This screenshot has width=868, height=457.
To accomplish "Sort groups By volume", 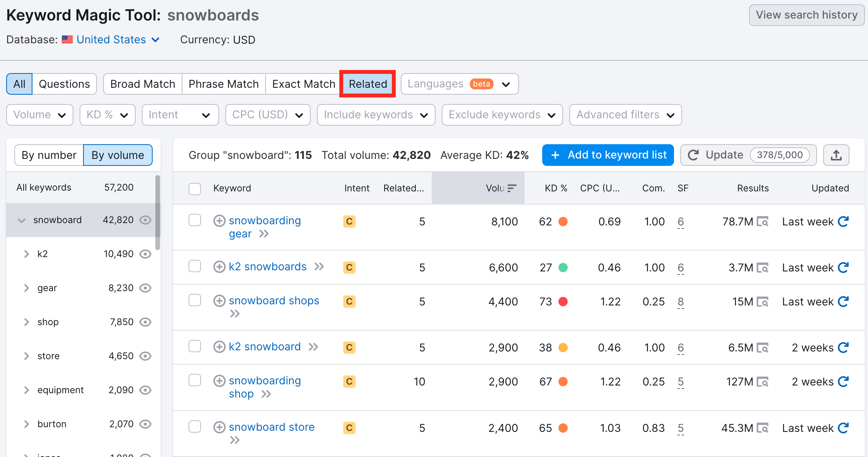I will [118, 155].
